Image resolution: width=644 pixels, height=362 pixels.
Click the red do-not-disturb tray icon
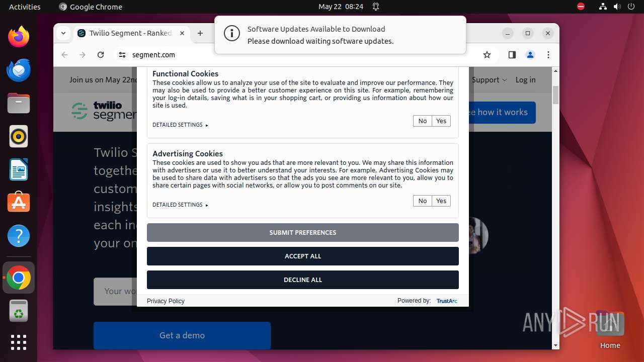click(581, 7)
